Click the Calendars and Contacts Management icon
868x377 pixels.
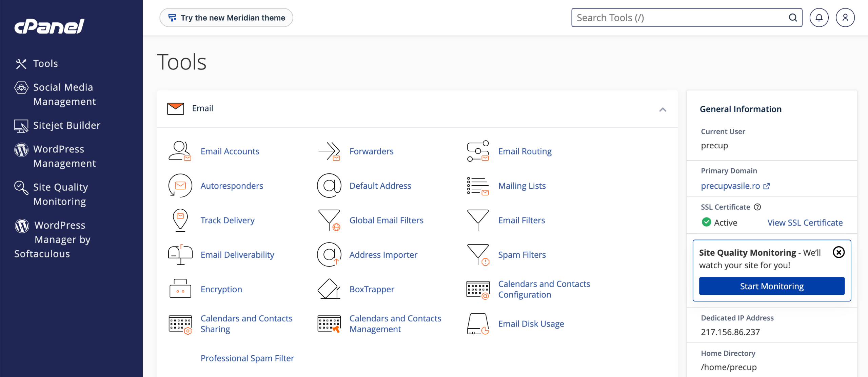pyautogui.click(x=329, y=324)
